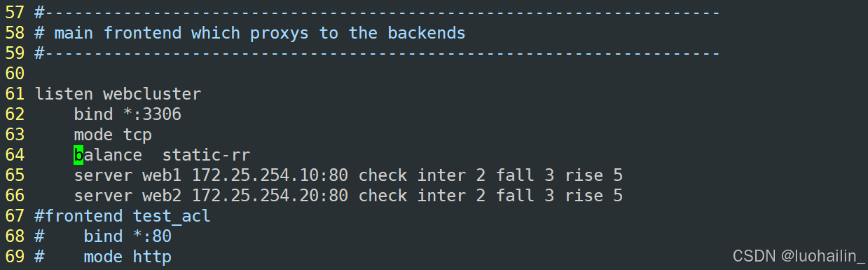The width and height of the screenshot is (868, 270).
Task: Click commented 'bind *:80' line
Action: (x=103, y=236)
